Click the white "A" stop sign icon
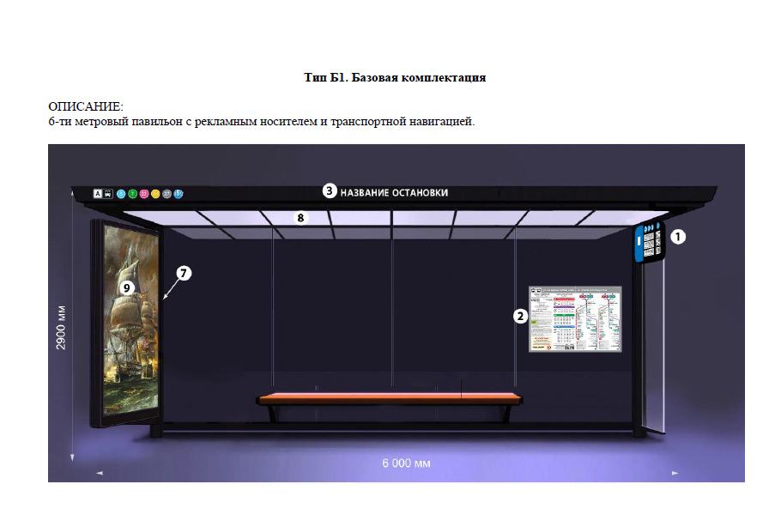The height and width of the screenshot is (532, 763). click(x=97, y=194)
